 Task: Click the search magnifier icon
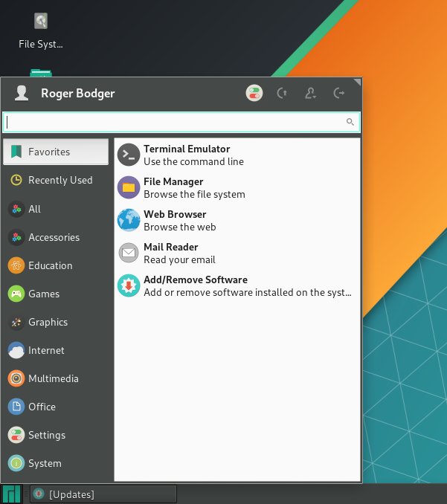(x=350, y=122)
